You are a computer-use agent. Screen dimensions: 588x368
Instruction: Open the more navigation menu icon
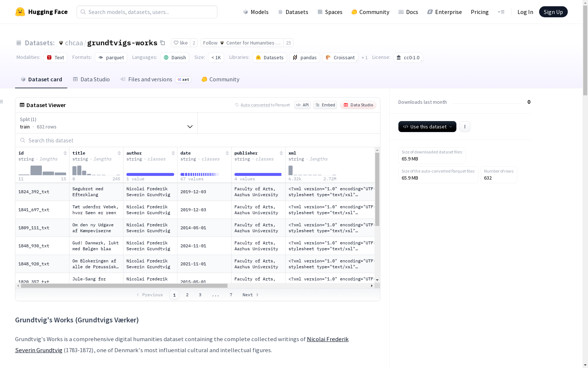pyautogui.click(x=501, y=12)
